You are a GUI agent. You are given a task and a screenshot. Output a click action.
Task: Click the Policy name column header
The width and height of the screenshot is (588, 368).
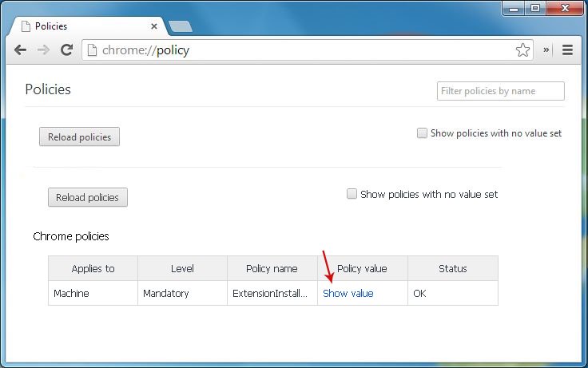pos(272,269)
